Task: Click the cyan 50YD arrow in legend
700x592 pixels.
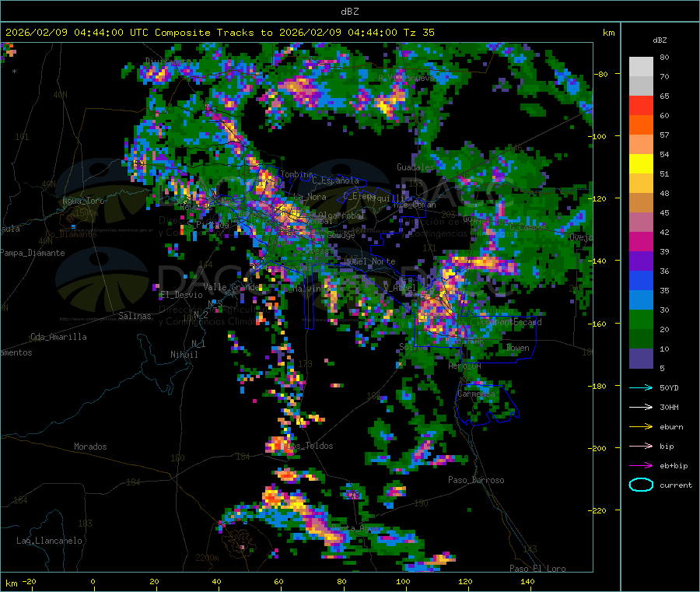Action: coord(641,387)
